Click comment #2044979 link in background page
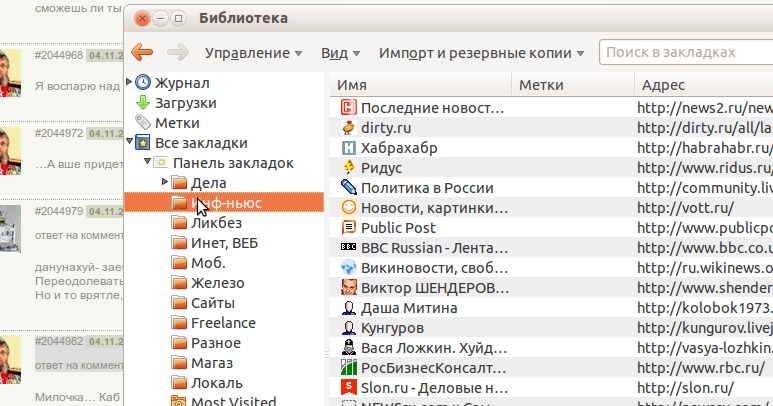 [x=59, y=211]
